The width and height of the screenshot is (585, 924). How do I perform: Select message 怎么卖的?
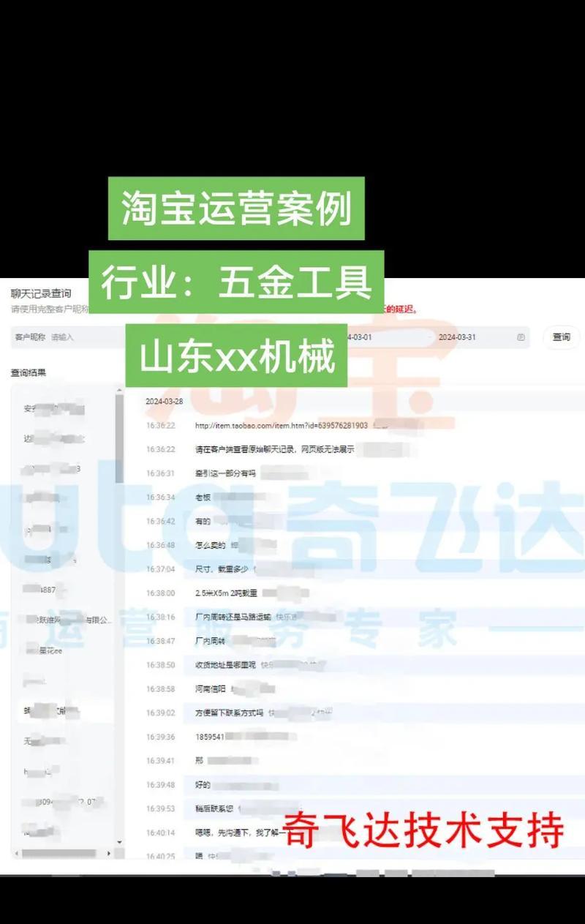(x=211, y=545)
